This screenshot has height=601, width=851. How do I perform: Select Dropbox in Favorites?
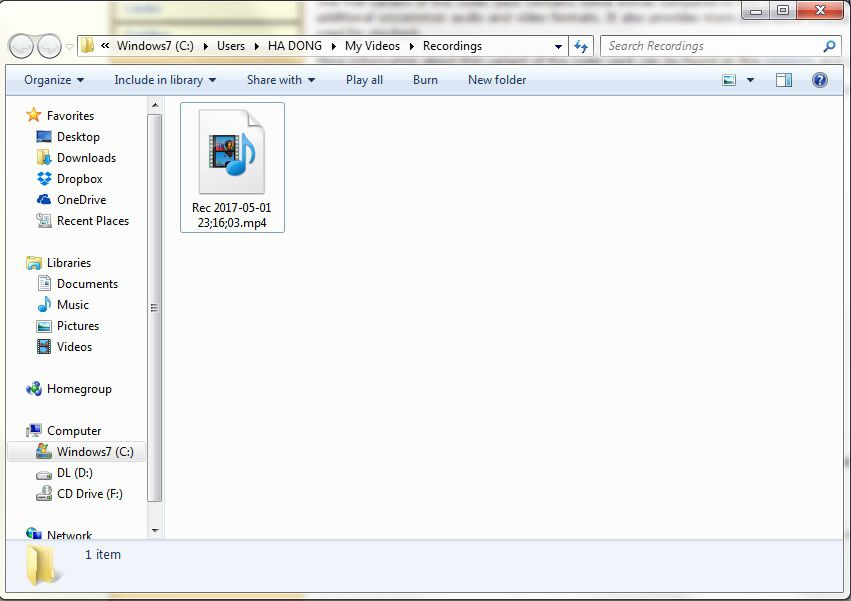[x=79, y=179]
